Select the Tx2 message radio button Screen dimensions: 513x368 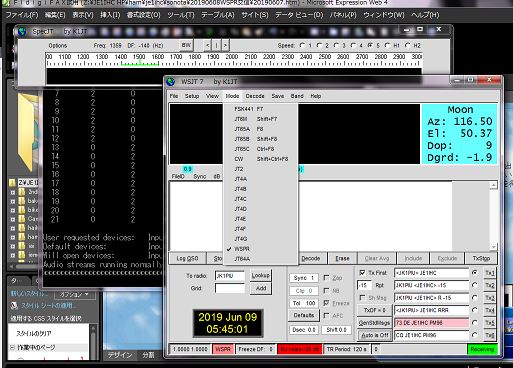(475, 285)
